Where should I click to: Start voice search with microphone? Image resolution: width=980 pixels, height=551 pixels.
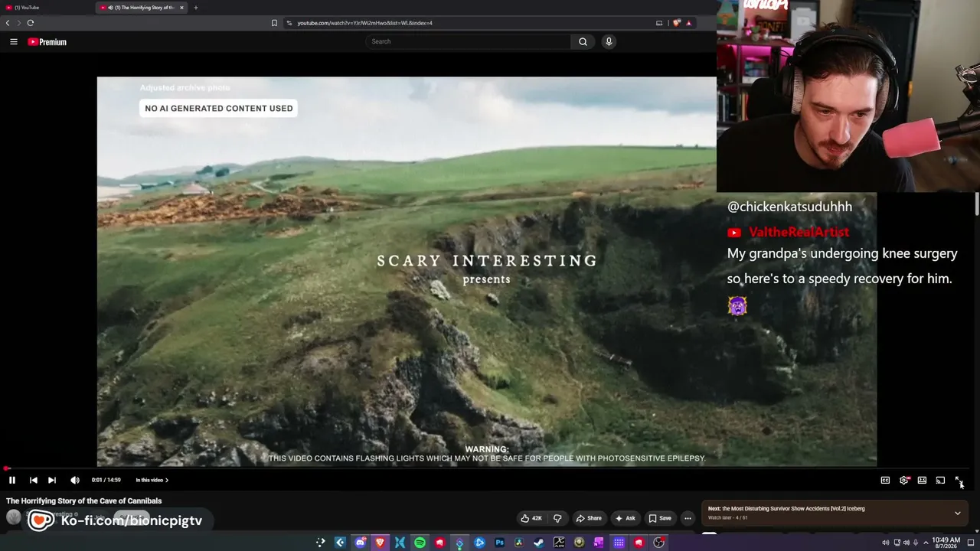pyautogui.click(x=609, y=41)
